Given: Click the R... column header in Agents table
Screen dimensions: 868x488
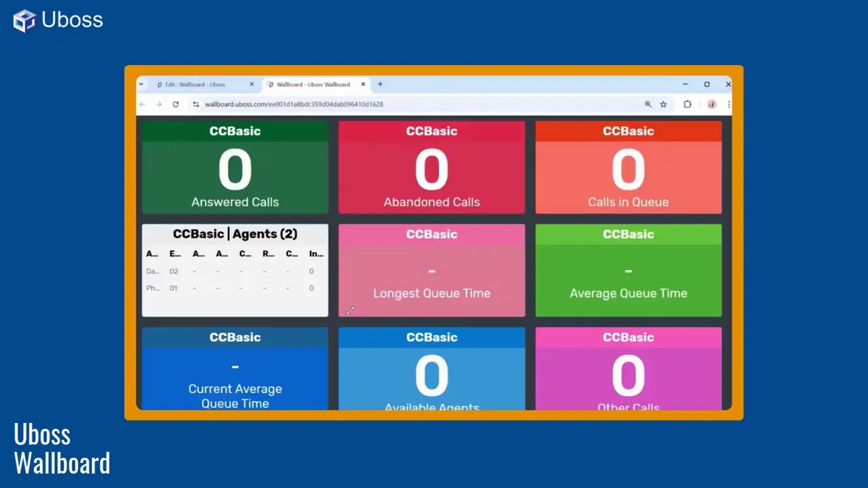Looking at the screenshot, I should coord(269,253).
